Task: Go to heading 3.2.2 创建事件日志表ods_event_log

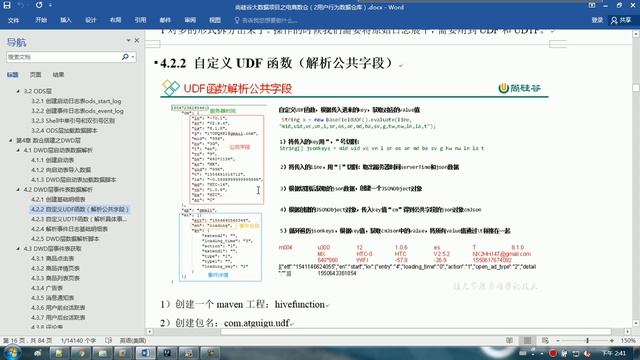Action: pos(78,111)
